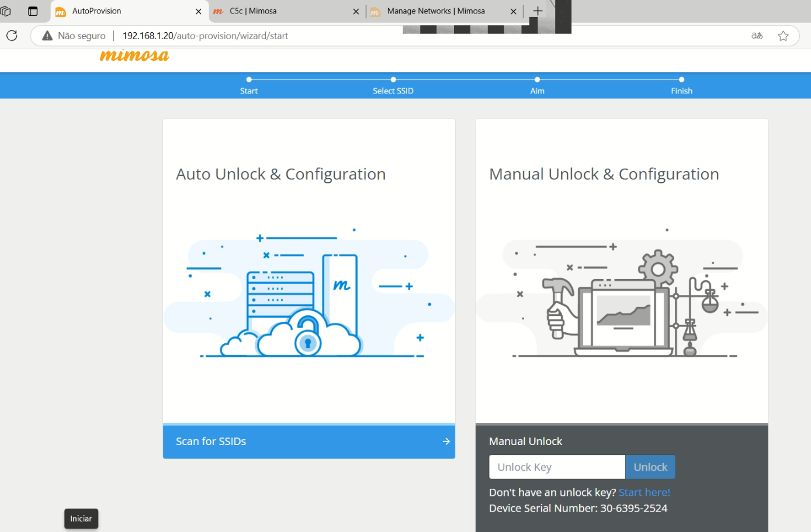Viewport: 811px width, 532px height.
Task: Click Manual Unlock hammer illustration
Action: (622, 293)
